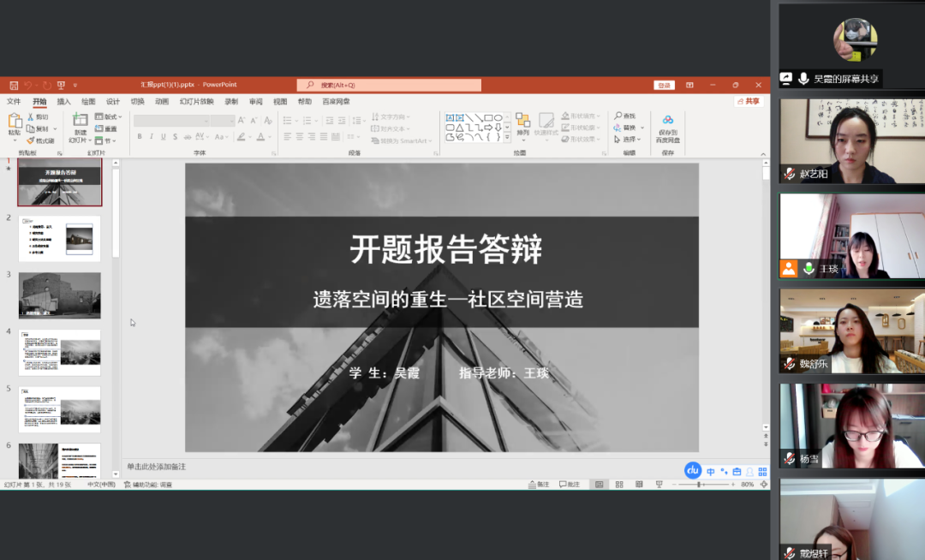Click the Find (查找) magnifier icon
The width and height of the screenshot is (925, 560).
pos(618,116)
